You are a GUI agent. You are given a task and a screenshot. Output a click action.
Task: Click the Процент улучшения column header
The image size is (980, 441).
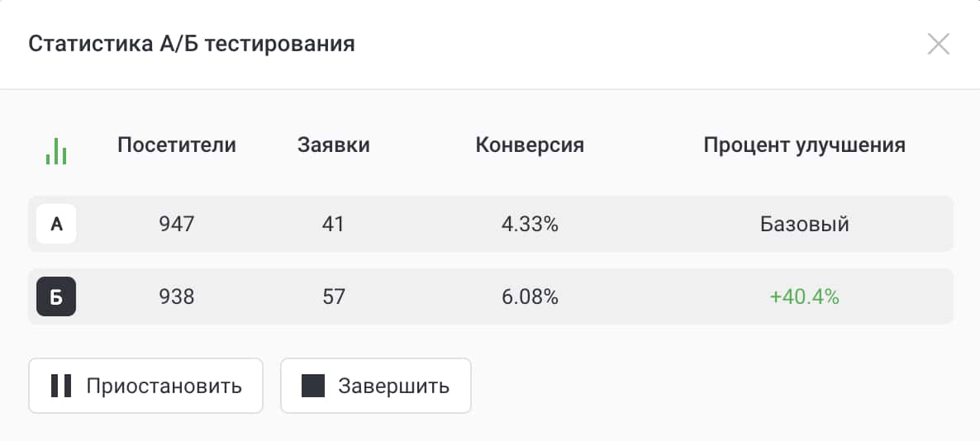pos(804,145)
